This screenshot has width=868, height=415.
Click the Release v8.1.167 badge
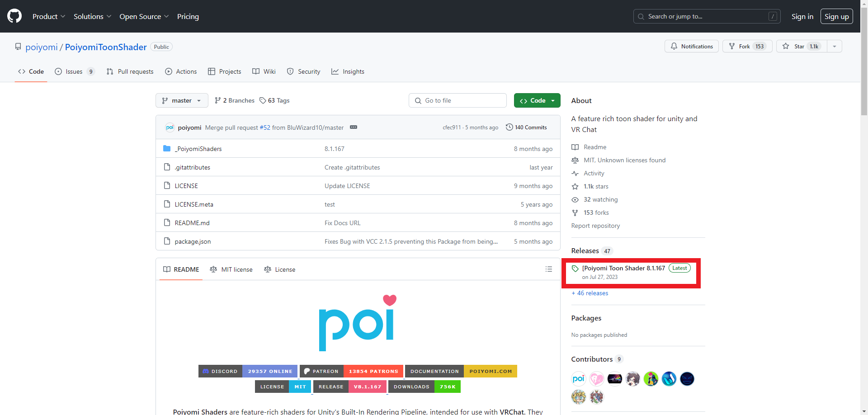coord(350,387)
